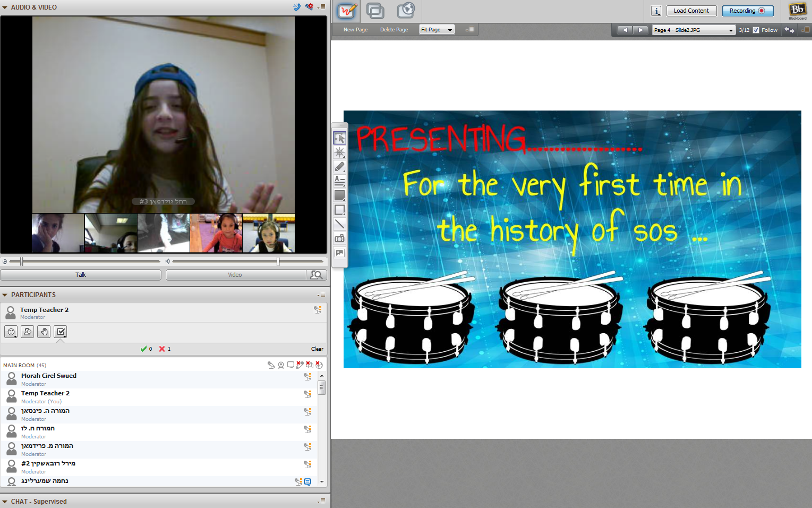Viewport: 812px width, 508px height.
Task: Open the Explore Pages arrows icon
Action: pyautogui.click(x=790, y=30)
